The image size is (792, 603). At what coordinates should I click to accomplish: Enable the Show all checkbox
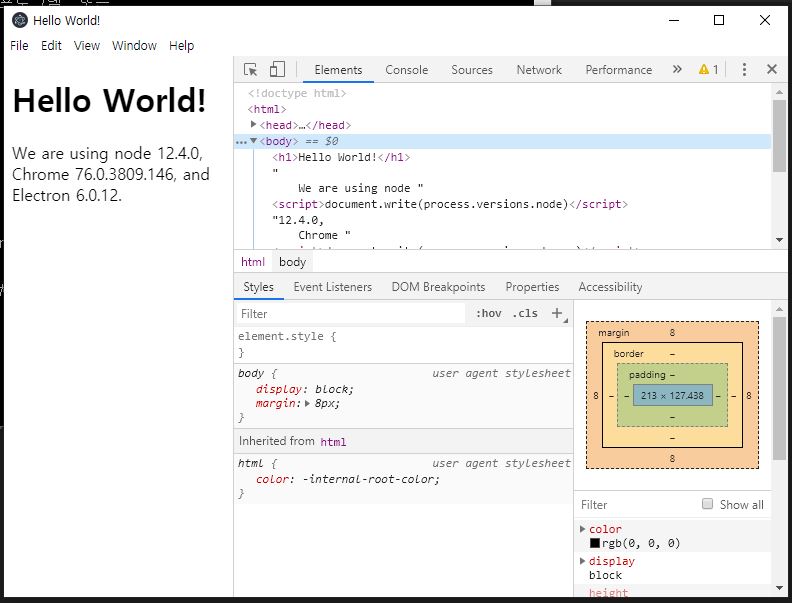[707, 504]
